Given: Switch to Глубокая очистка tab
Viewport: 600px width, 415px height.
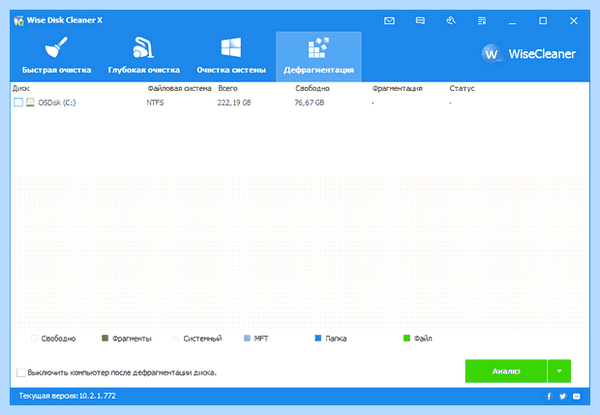Looking at the screenshot, I should click(144, 56).
